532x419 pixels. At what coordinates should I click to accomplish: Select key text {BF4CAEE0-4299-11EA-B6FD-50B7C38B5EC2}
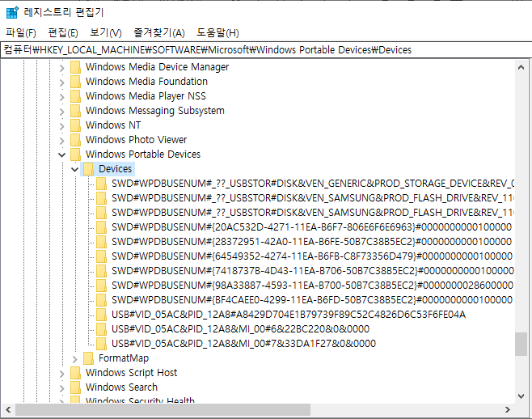point(312,300)
